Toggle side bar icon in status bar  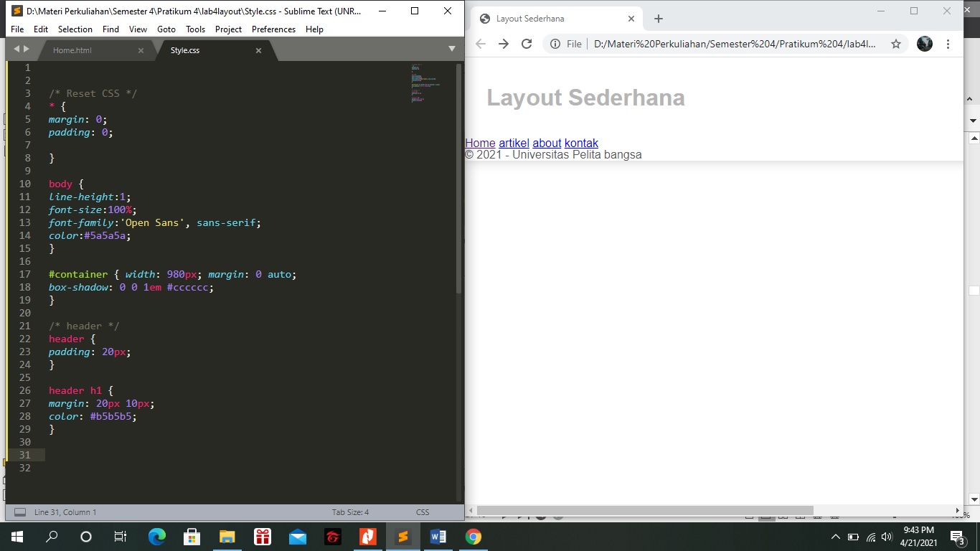tap(20, 512)
